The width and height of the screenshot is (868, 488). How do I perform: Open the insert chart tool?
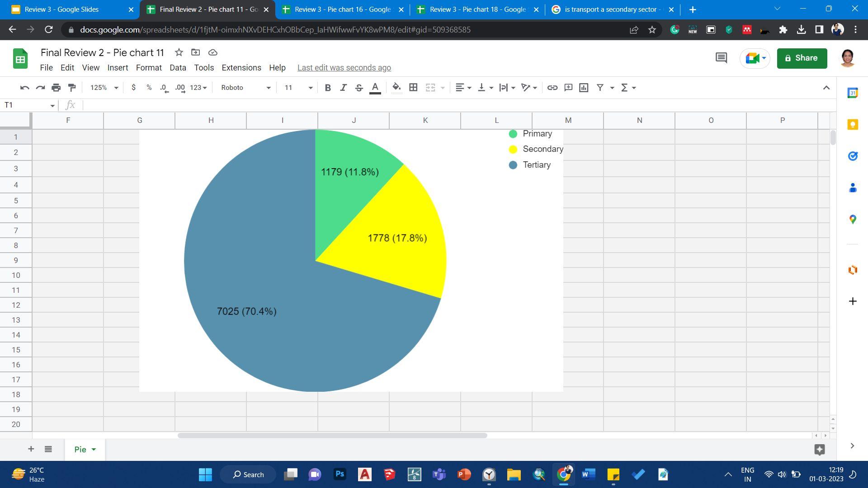pyautogui.click(x=584, y=88)
